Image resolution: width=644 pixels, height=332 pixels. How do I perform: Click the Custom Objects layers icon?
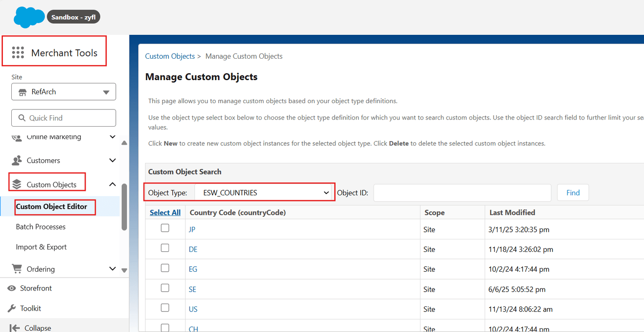tap(17, 184)
